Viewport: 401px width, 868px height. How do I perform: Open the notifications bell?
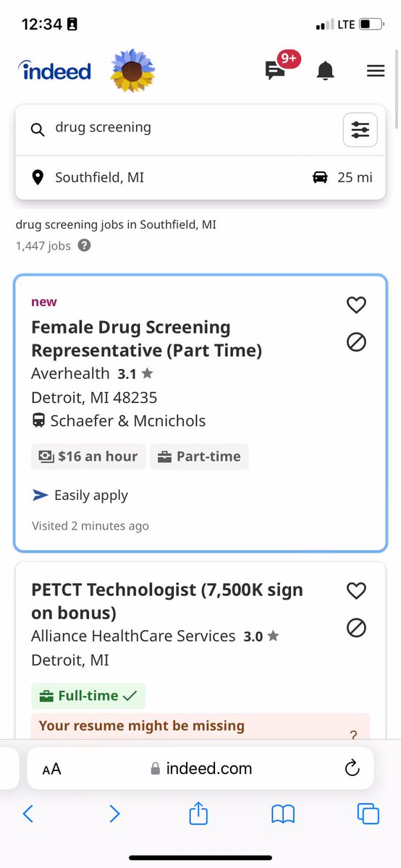tap(326, 71)
